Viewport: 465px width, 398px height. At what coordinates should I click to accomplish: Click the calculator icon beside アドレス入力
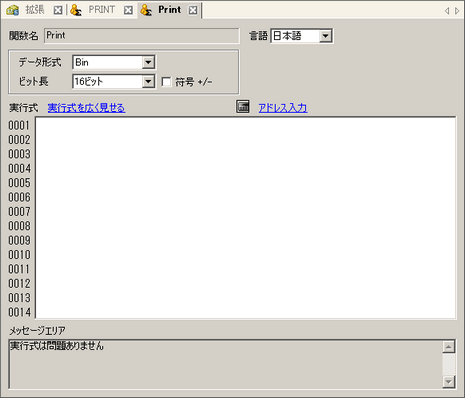pos(243,107)
